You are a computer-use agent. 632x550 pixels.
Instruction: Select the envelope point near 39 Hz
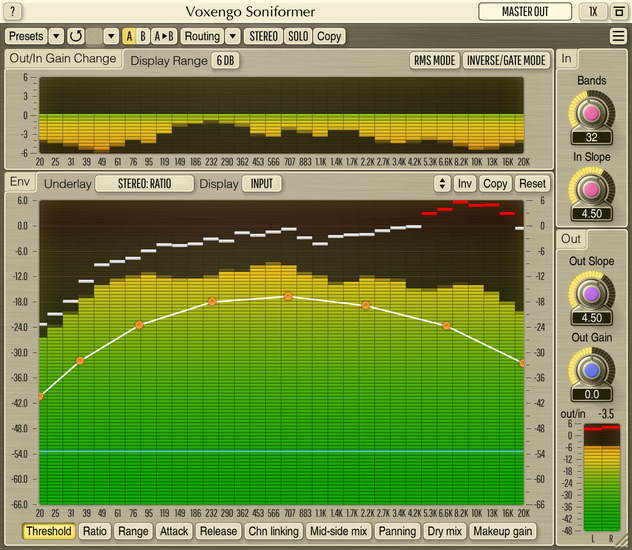(x=80, y=361)
